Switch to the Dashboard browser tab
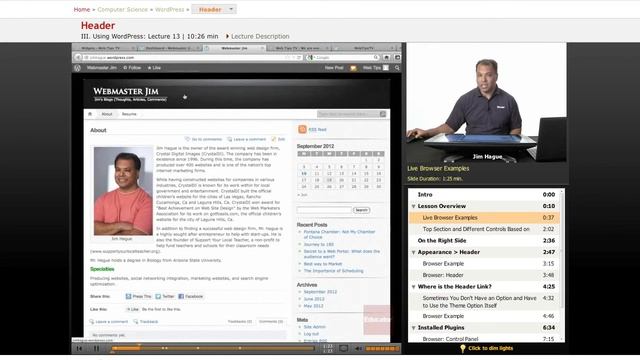Viewport: 640px width, 360px height. click(x=169, y=48)
